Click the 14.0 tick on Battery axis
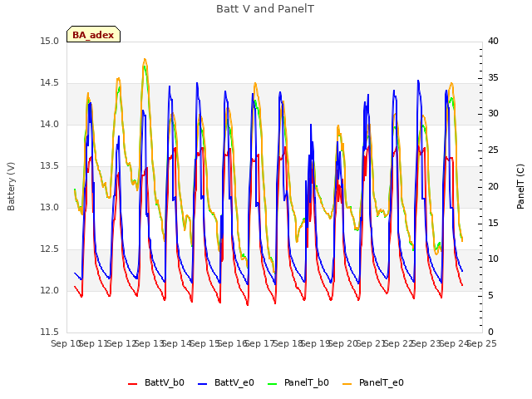The height and width of the screenshot is (399, 532). pyautogui.click(x=50, y=125)
